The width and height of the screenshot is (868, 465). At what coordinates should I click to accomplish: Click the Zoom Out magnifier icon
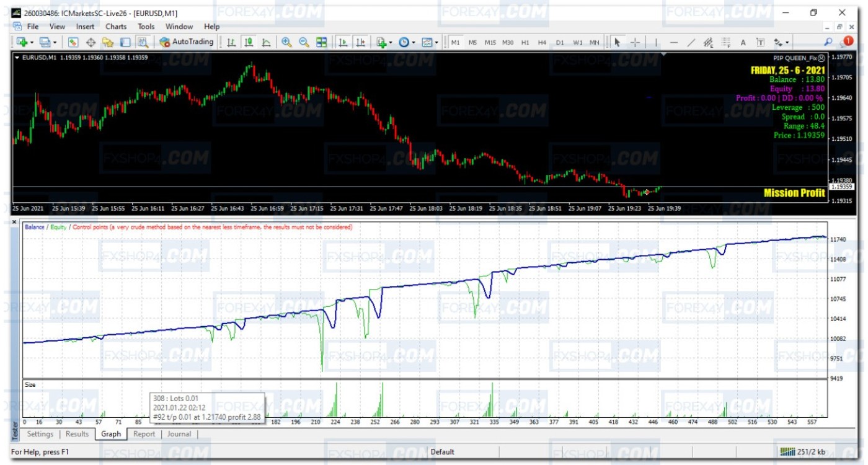coord(304,42)
